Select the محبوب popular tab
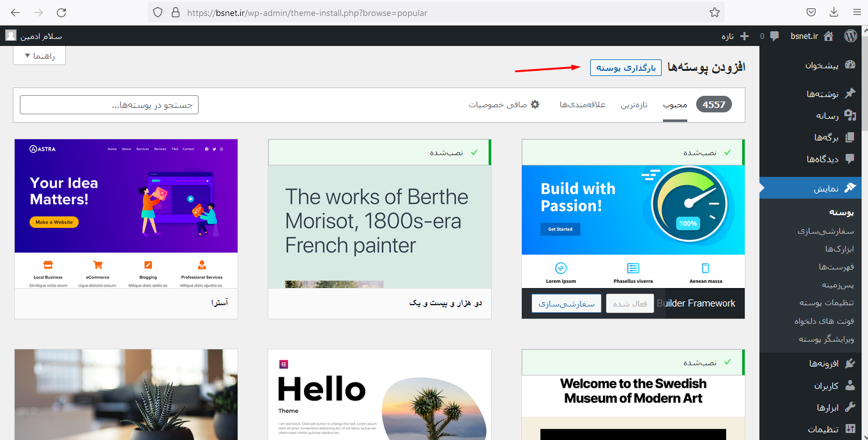Viewport: 868px width, 440px height. [675, 104]
